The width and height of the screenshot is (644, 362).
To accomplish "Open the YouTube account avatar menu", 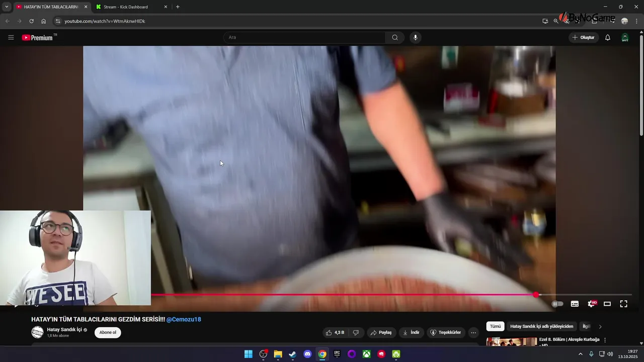I will tap(625, 37).
